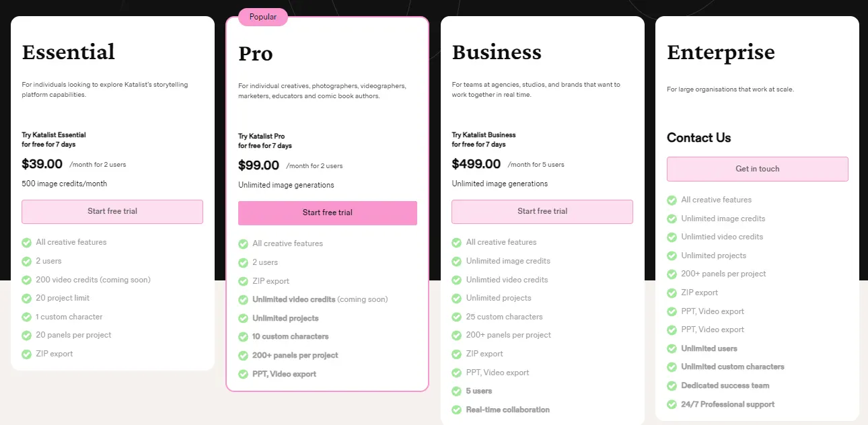Select the Enterprise plan heading
The image size is (868, 425).
point(721,52)
